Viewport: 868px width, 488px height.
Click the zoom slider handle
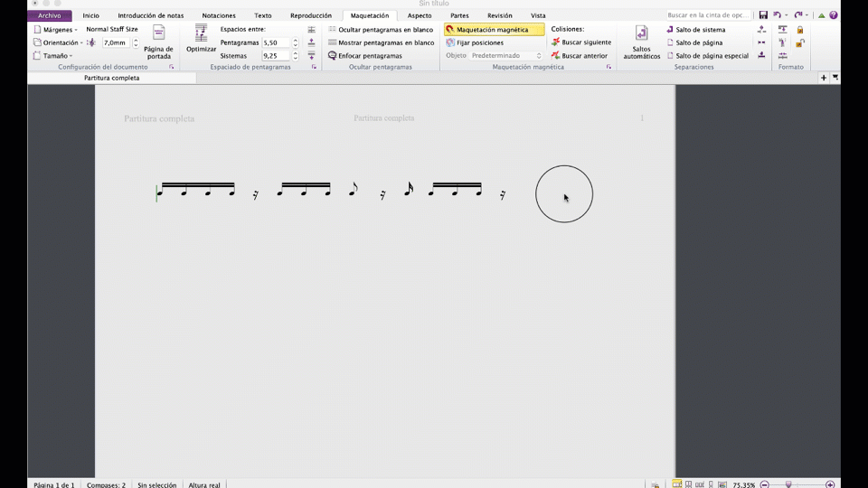coord(788,484)
